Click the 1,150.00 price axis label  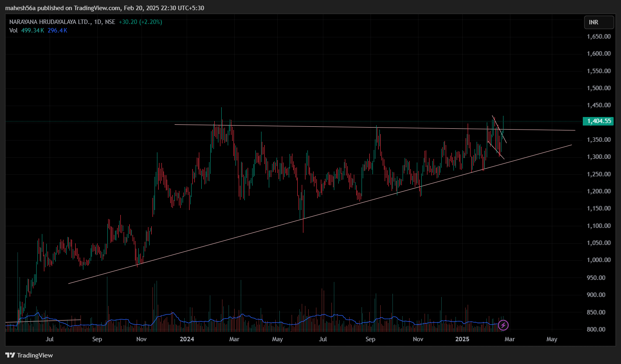[x=599, y=208]
